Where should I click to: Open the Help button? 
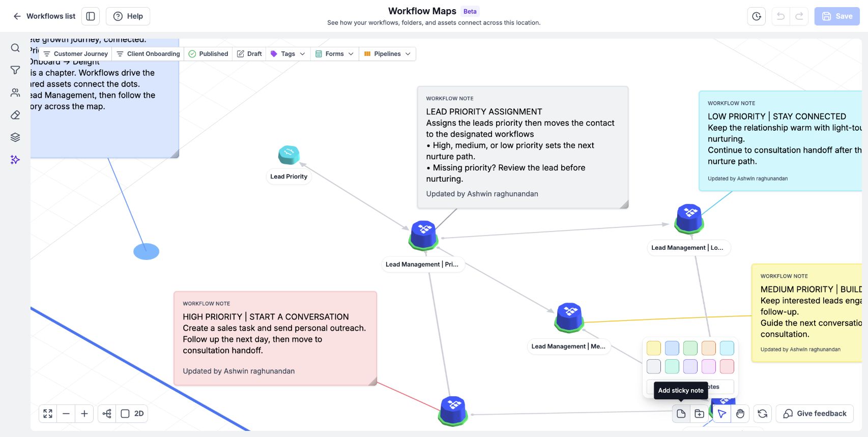128,16
